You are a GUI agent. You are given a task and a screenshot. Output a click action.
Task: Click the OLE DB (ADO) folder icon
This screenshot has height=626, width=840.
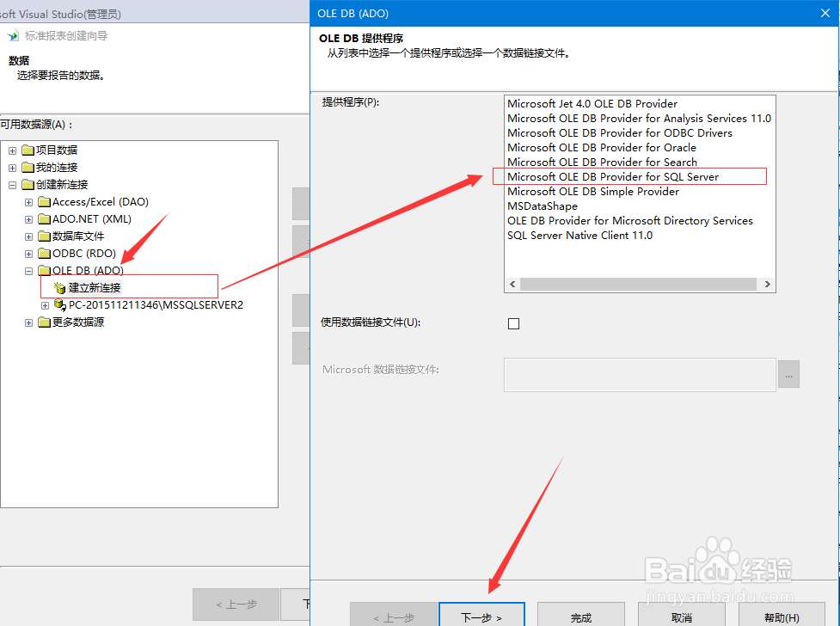(x=46, y=270)
